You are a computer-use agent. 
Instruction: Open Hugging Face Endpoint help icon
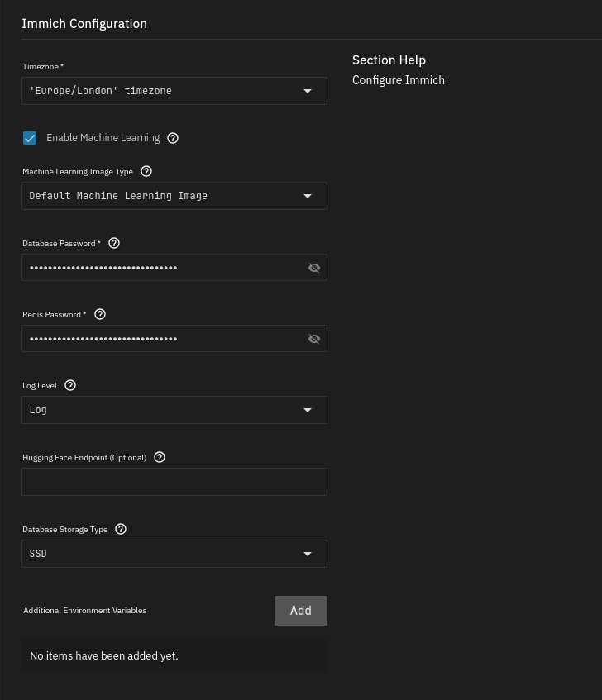(x=160, y=457)
